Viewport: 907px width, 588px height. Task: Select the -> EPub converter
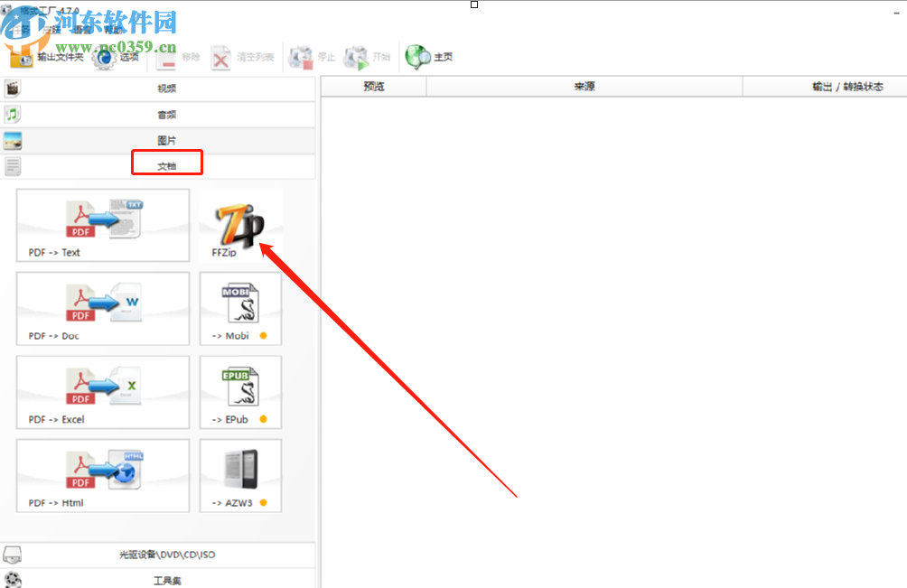(240, 392)
